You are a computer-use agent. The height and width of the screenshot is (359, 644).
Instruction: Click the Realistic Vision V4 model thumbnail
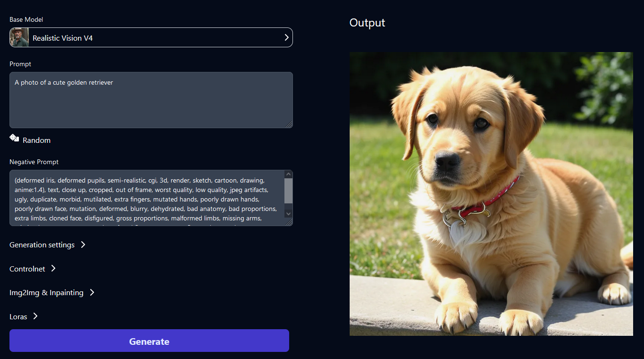pyautogui.click(x=19, y=38)
